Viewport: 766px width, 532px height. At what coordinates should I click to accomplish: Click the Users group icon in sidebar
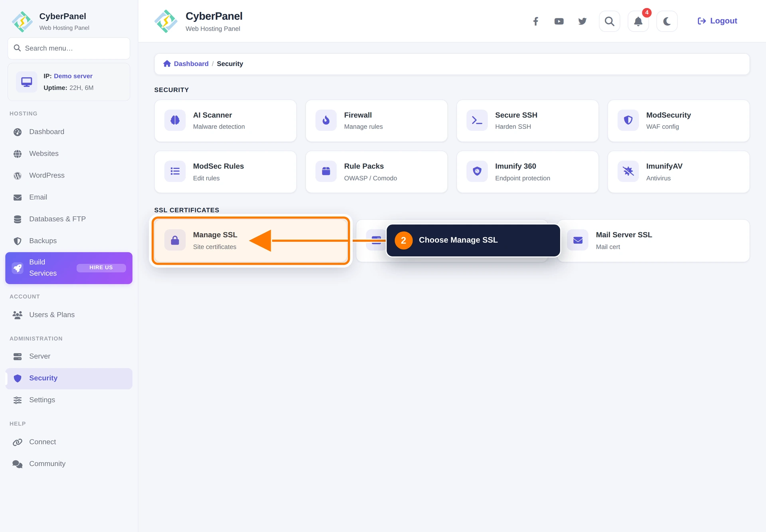point(18,315)
